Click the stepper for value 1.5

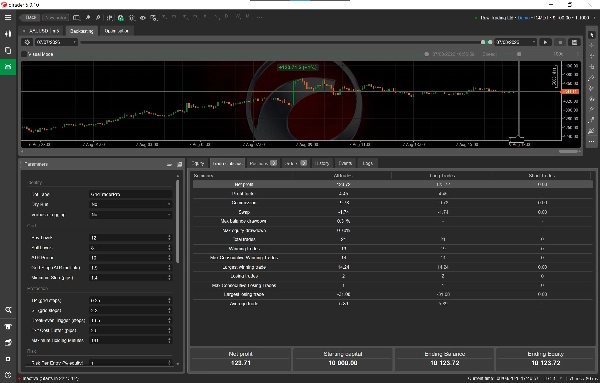(x=169, y=268)
